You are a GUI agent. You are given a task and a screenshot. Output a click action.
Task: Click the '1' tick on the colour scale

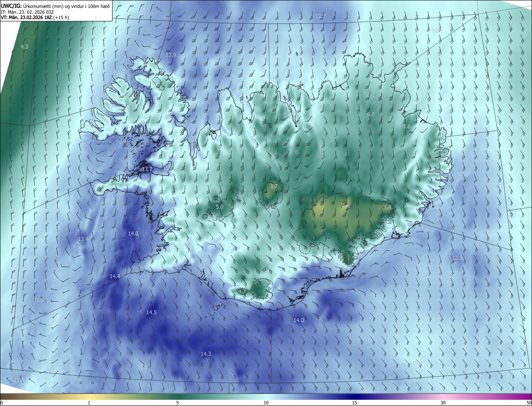pyautogui.click(x=89, y=403)
